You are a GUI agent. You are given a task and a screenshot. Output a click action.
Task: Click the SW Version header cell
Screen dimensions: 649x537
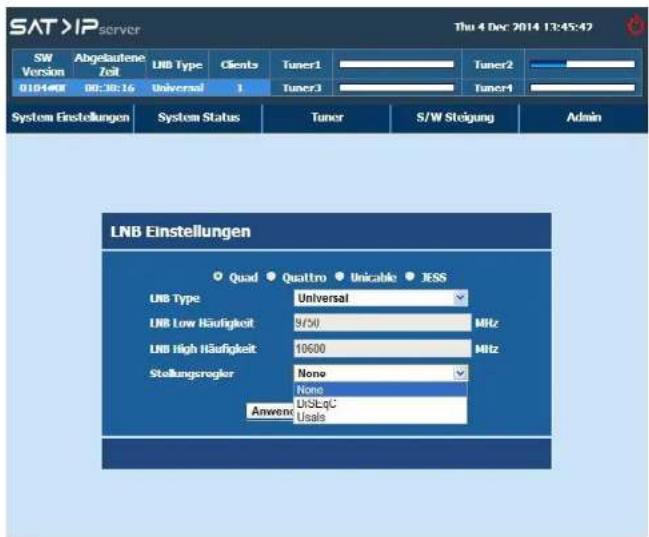[43, 65]
